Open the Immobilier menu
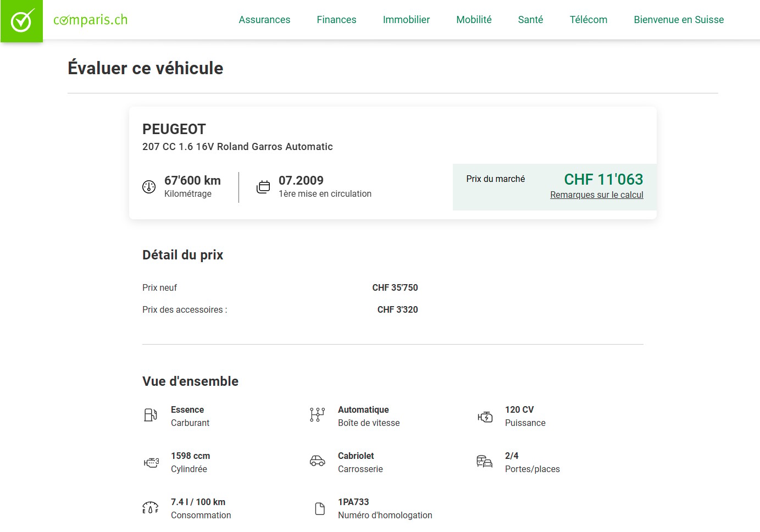 tap(406, 20)
